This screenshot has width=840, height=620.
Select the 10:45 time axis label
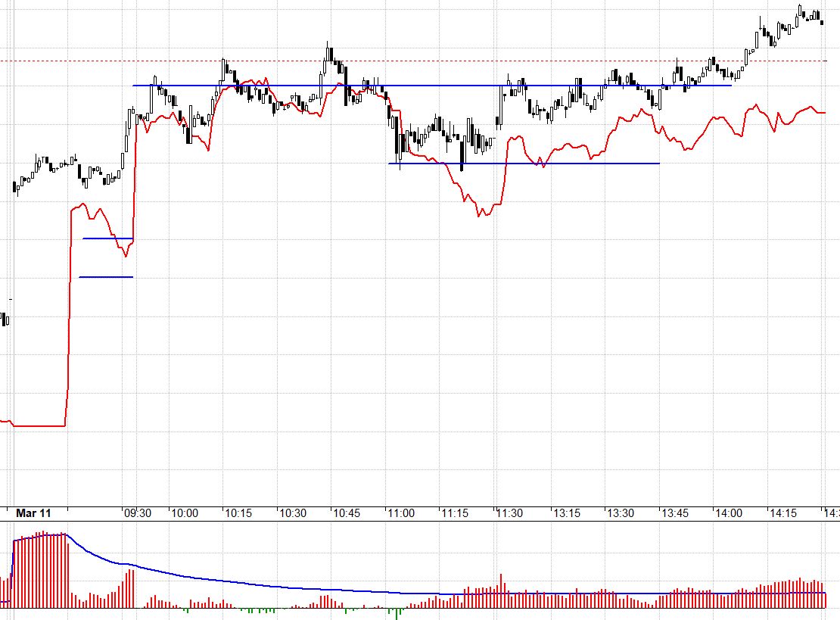pos(347,513)
